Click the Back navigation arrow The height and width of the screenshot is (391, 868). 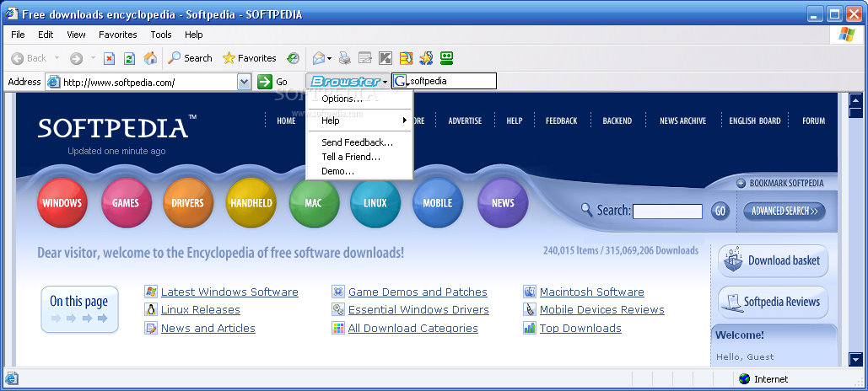point(18,58)
